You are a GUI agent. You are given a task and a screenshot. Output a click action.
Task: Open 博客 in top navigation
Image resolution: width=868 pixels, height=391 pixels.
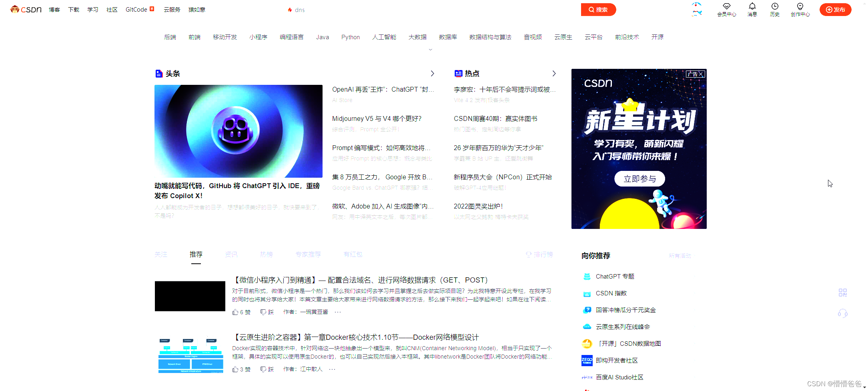(x=54, y=10)
